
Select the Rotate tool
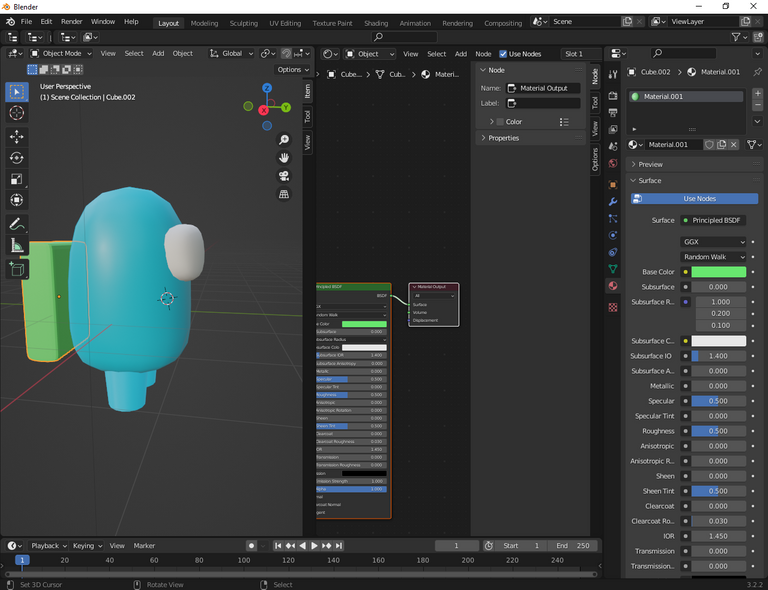pos(17,158)
